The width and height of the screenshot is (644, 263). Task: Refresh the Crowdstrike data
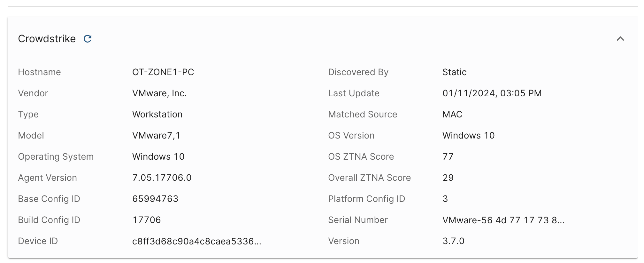tap(88, 39)
